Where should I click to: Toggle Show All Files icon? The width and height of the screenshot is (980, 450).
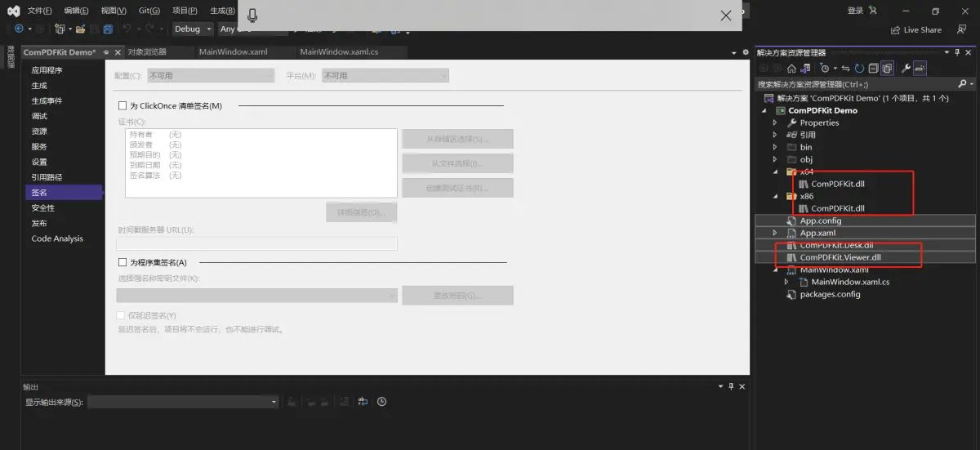(887, 69)
